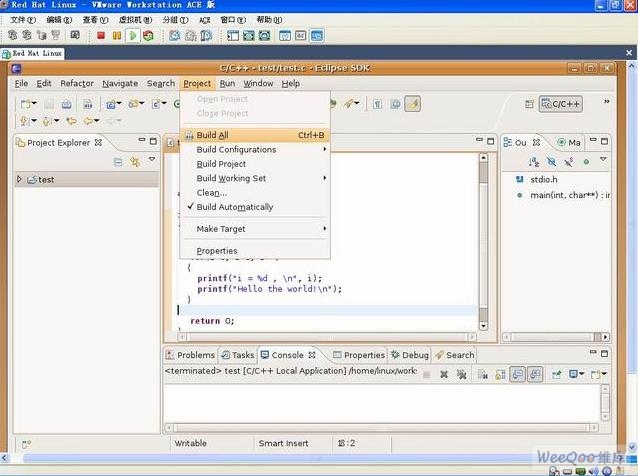Click Remove All Terminated Launches icon

pos(461,374)
